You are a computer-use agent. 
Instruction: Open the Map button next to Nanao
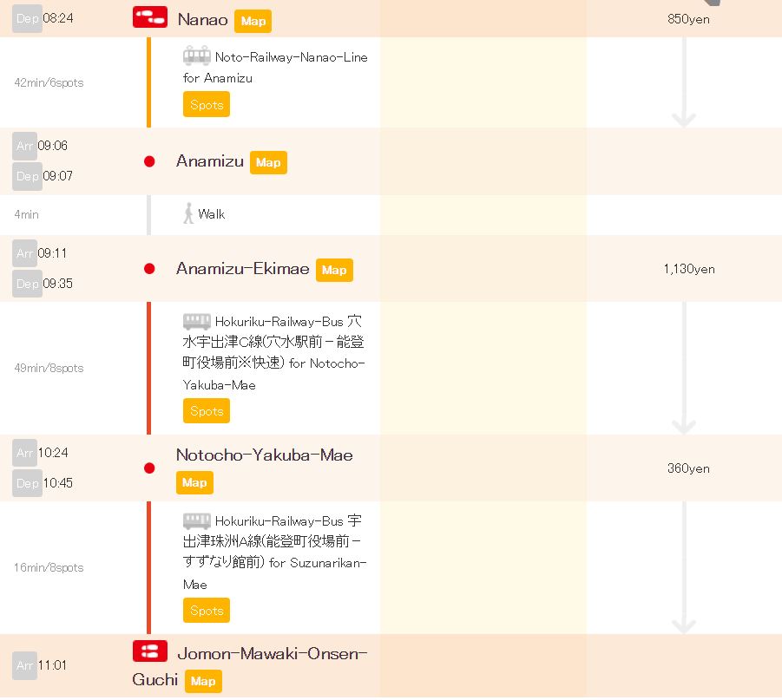(x=253, y=21)
